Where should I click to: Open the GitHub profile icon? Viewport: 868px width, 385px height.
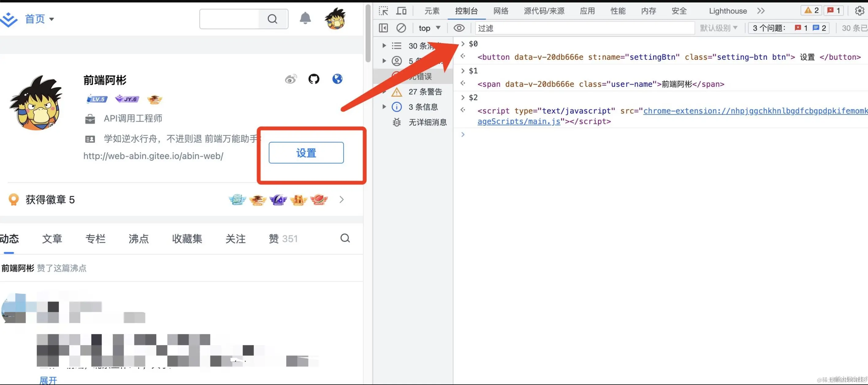click(314, 79)
